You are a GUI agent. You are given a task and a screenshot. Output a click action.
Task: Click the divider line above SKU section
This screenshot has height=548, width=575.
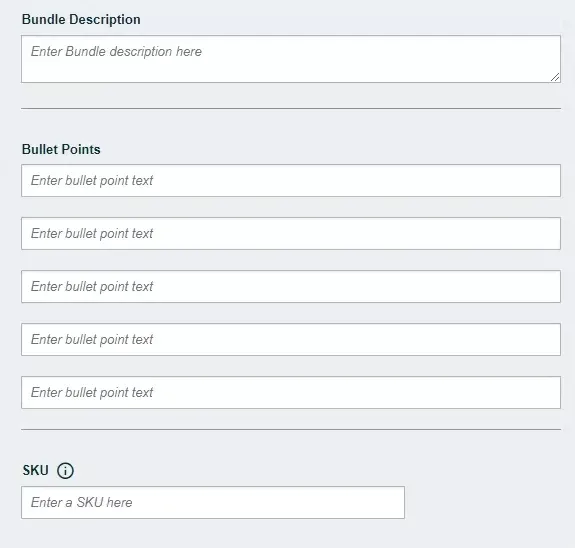point(291,429)
